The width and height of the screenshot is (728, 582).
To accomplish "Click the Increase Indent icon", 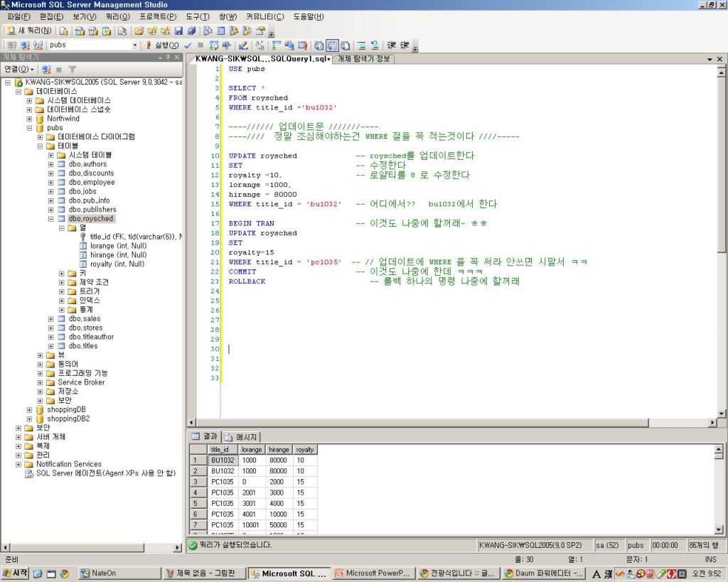I will (405, 45).
